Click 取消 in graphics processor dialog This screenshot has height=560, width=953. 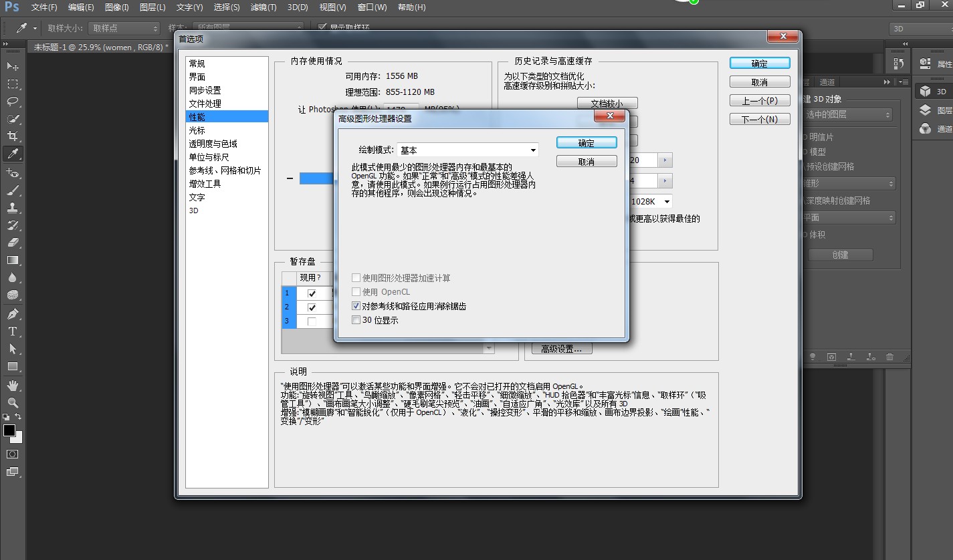[x=587, y=162]
